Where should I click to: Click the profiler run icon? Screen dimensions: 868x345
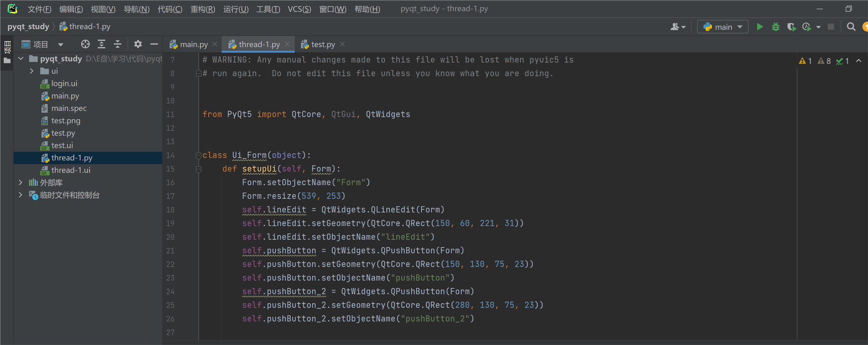point(807,27)
